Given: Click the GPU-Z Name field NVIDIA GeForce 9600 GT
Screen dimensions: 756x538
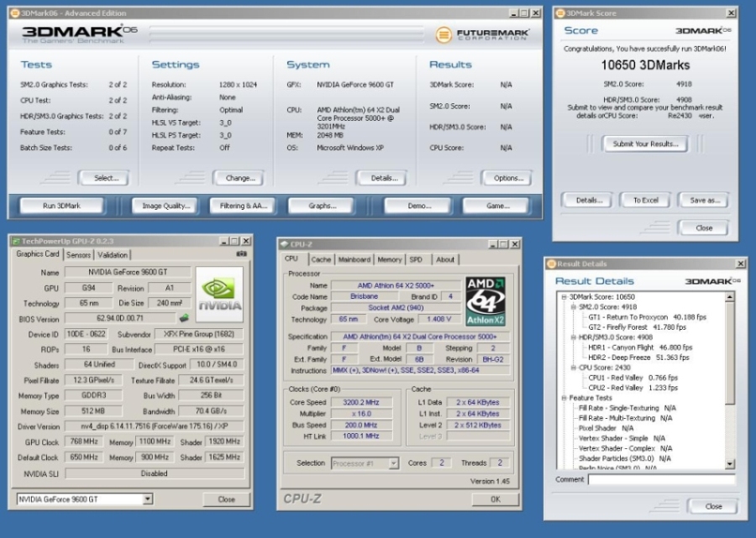Looking at the screenshot, I should (x=128, y=272).
